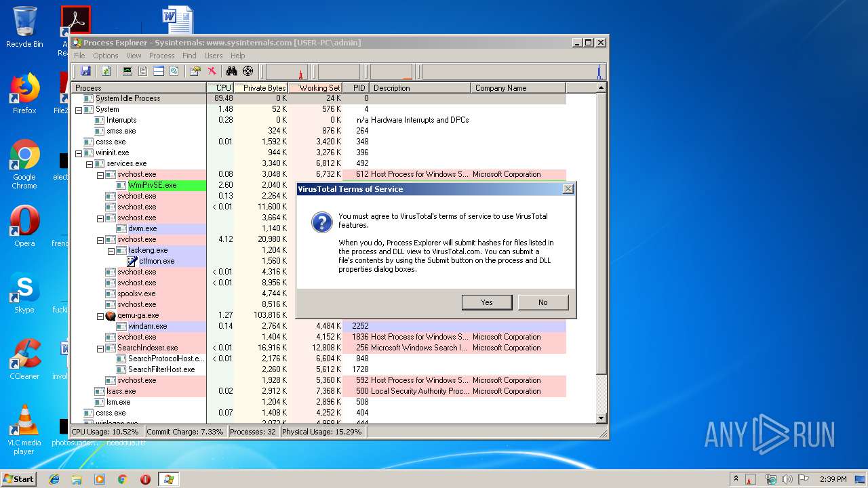Screen dimensions: 868x488
Task: Select the Skype desktop icon
Action: point(24,293)
